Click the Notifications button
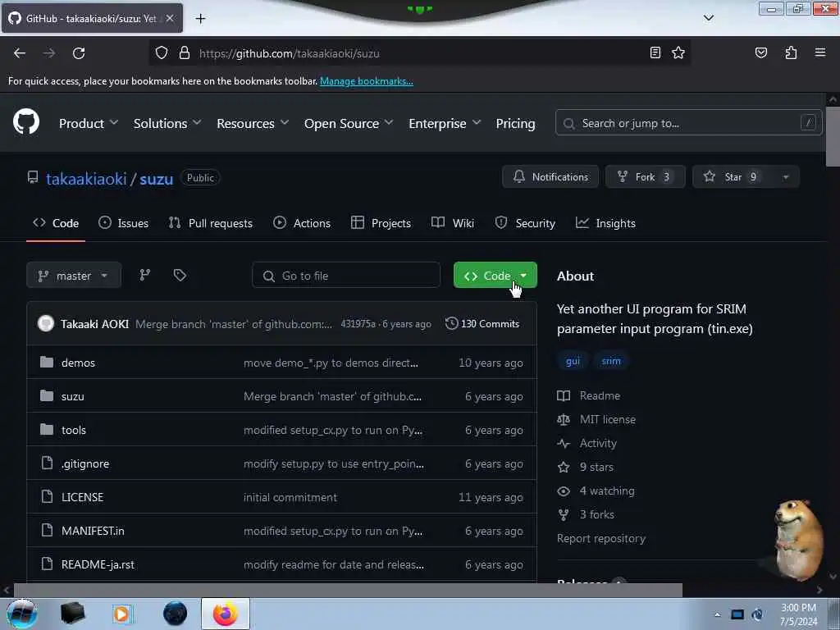The image size is (840, 630). click(550, 177)
